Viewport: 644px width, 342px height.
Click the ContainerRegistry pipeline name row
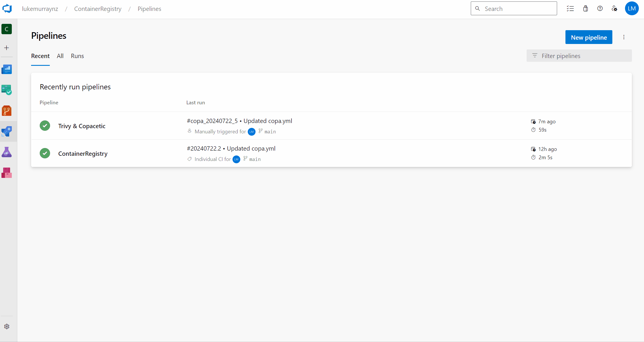[83, 153]
